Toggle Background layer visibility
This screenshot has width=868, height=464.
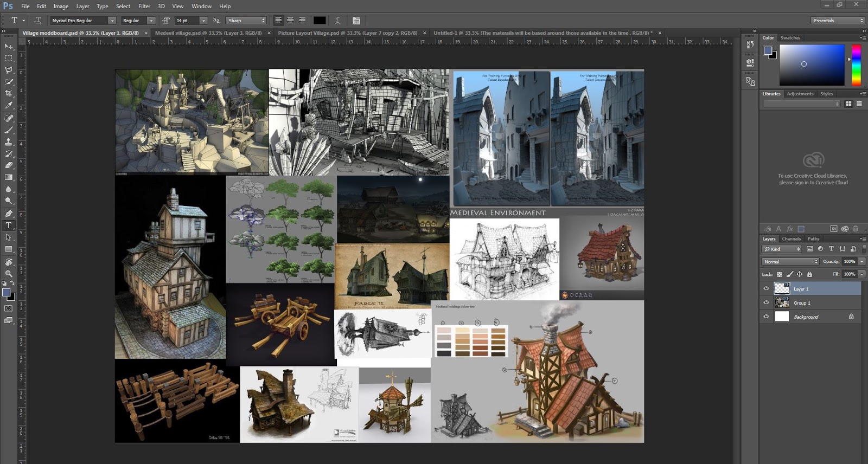[766, 317]
